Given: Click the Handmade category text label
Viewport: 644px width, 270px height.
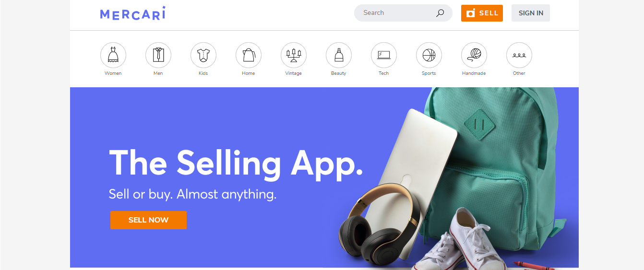Looking at the screenshot, I should (474, 73).
